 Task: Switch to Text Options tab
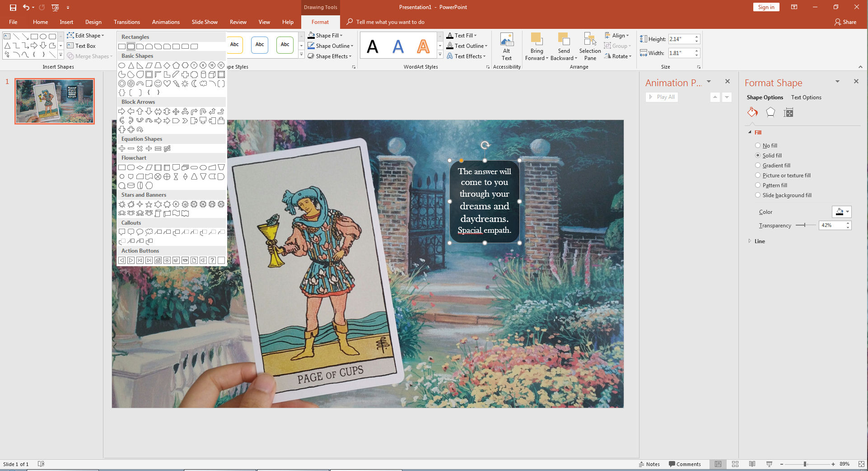coord(806,97)
